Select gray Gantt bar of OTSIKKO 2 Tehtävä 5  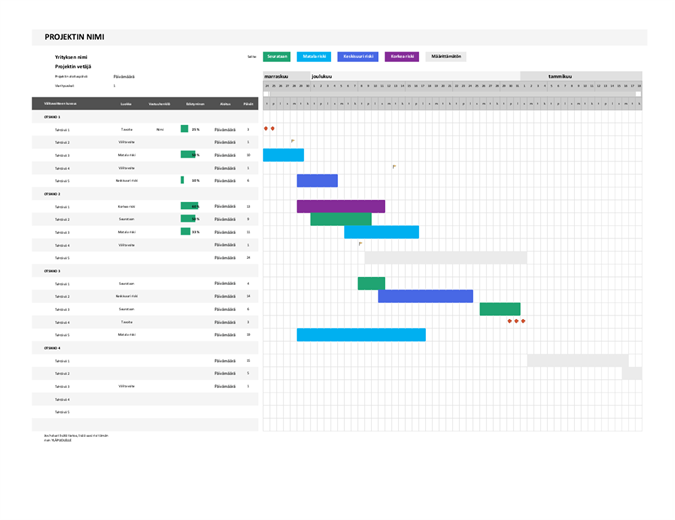(446, 258)
